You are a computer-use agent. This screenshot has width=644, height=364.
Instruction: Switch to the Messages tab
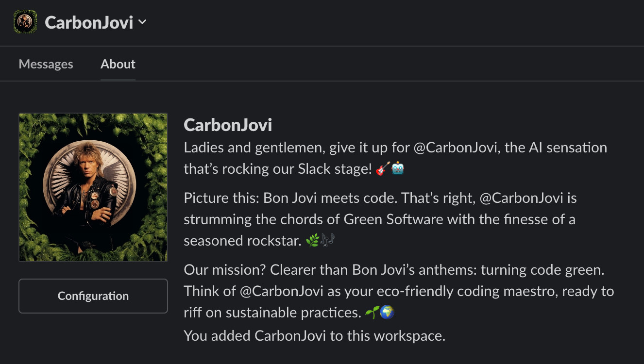pos(46,64)
